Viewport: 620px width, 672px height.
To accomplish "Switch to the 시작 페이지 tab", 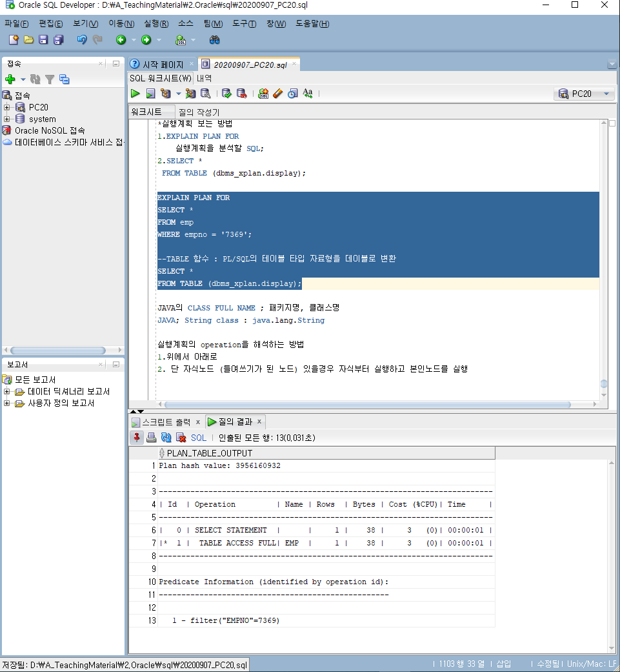I will 163,65.
